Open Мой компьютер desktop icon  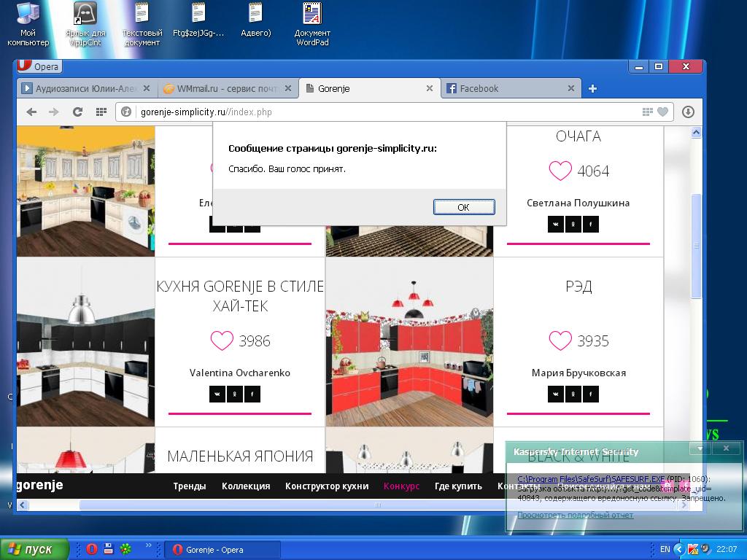tap(28, 24)
